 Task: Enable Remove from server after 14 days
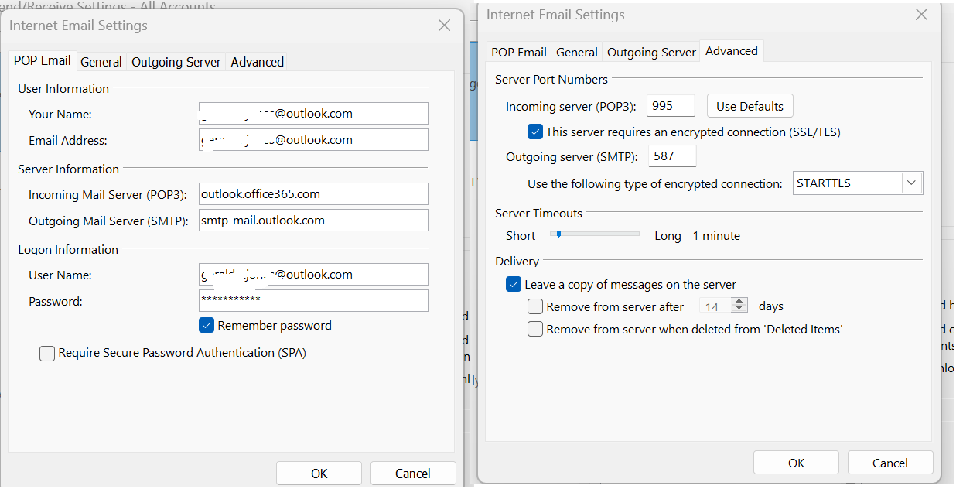click(534, 306)
